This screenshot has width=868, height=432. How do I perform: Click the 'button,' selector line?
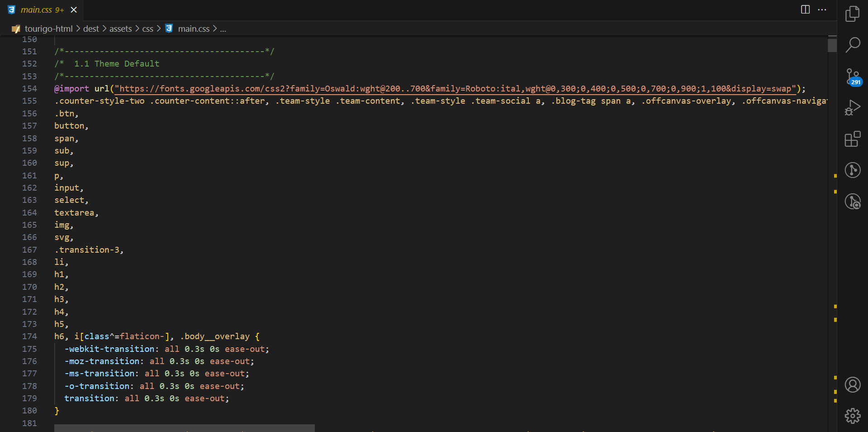(71, 126)
